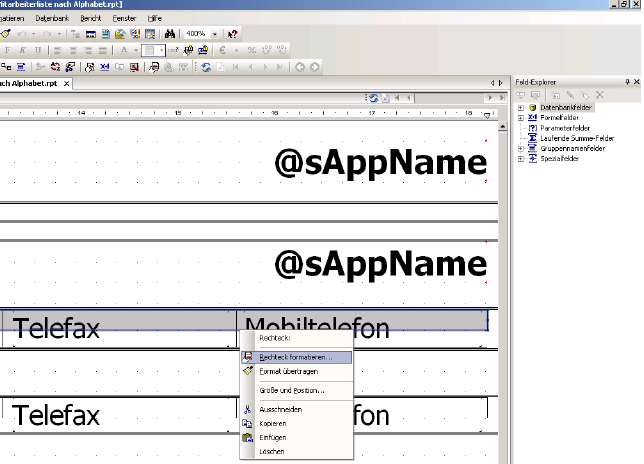Click the format painter broom icon
This screenshot has width=644, height=464.
point(6,33)
